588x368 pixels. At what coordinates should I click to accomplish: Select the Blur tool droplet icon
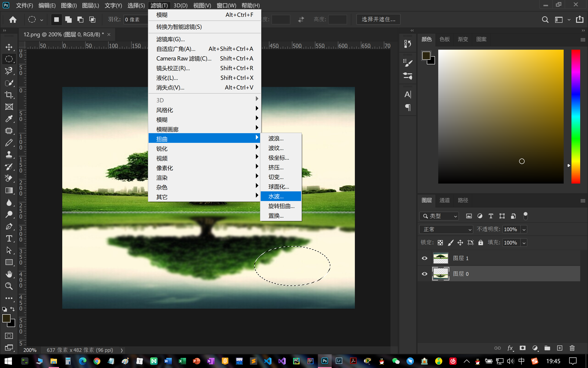click(x=9, y=202)
